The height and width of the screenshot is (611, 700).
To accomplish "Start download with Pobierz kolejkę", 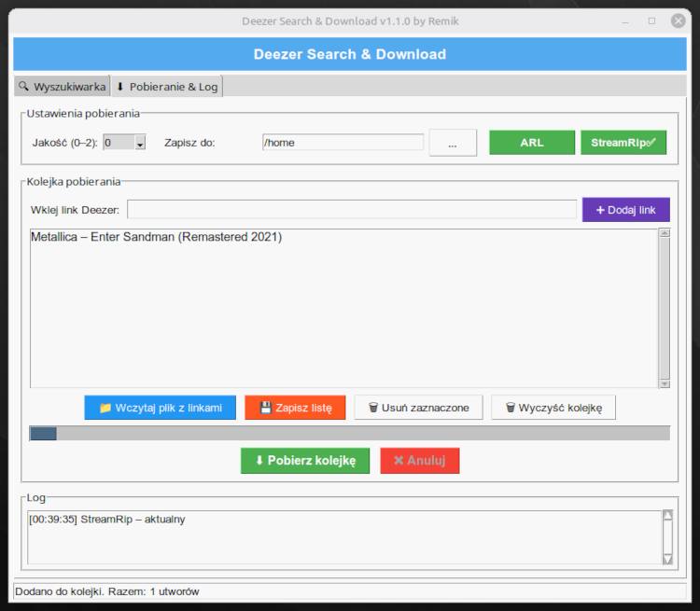I will [x=304, y=461].
